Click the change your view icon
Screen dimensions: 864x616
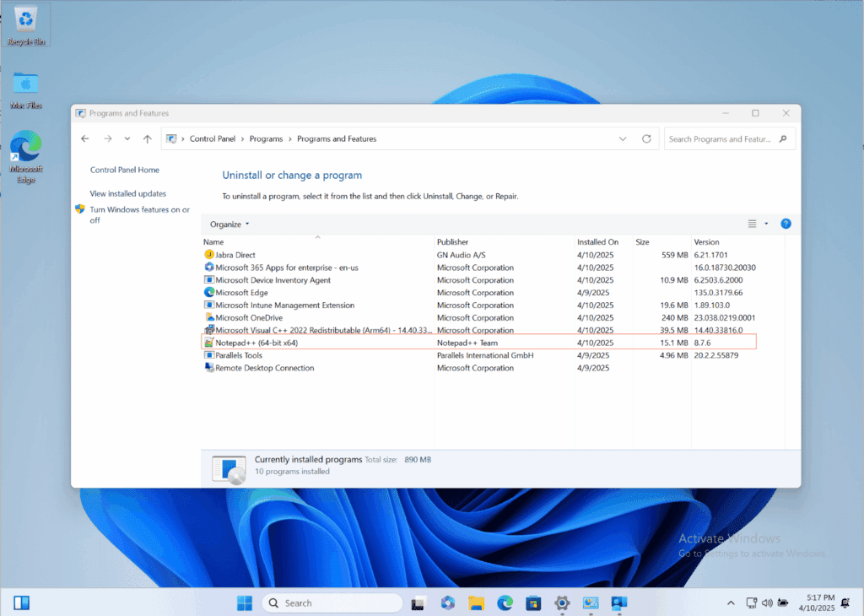752,223
